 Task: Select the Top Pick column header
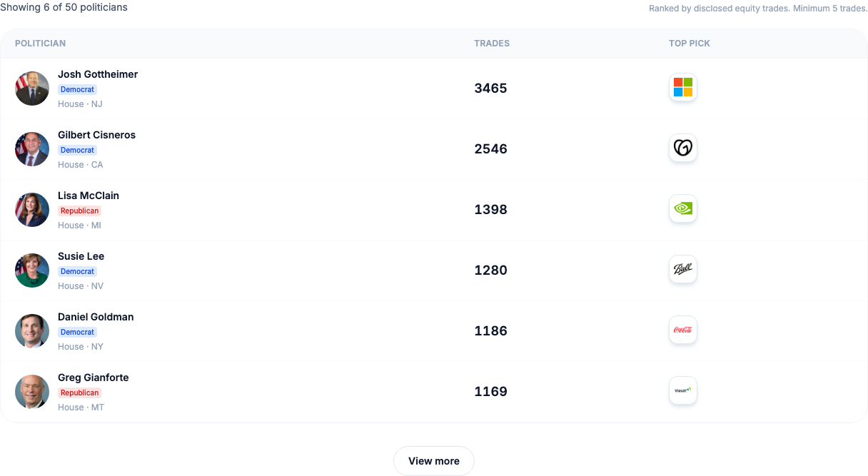coord(690,44)
